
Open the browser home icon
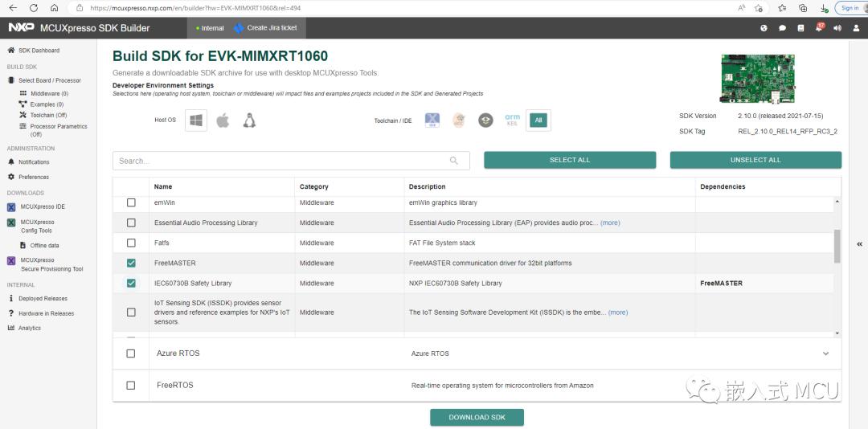click(54, 8)
